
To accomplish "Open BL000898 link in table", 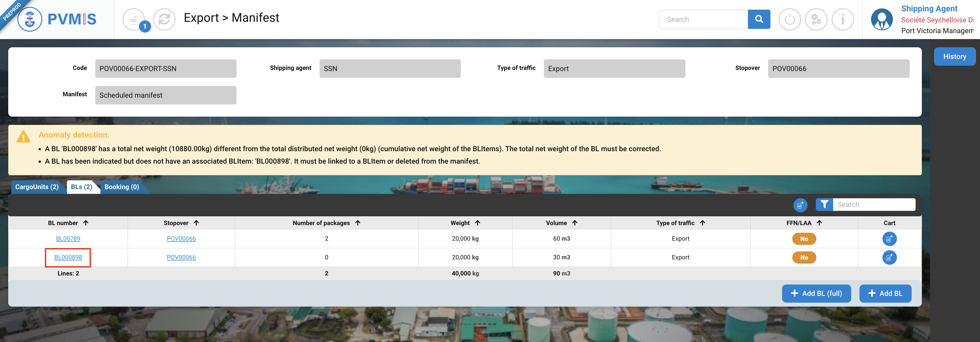I will point(68,257).
